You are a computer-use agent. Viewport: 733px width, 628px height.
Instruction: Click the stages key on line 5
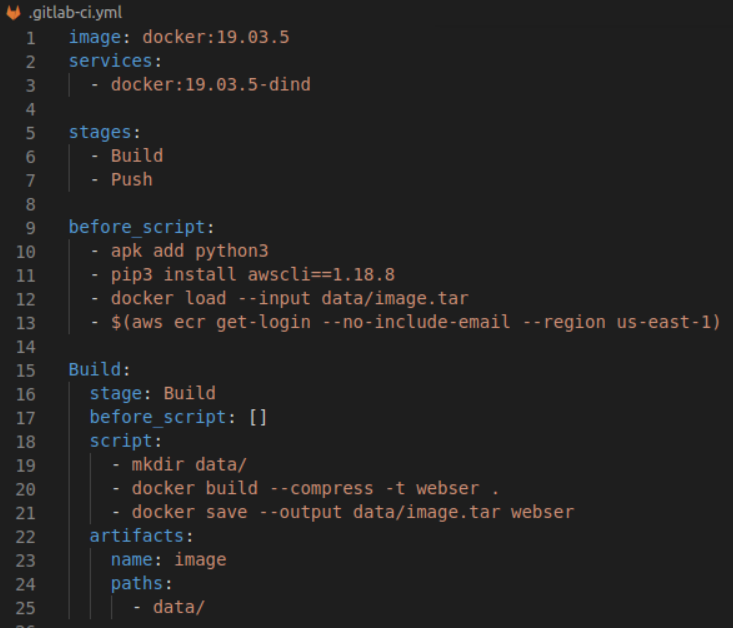tap(100, 132)
